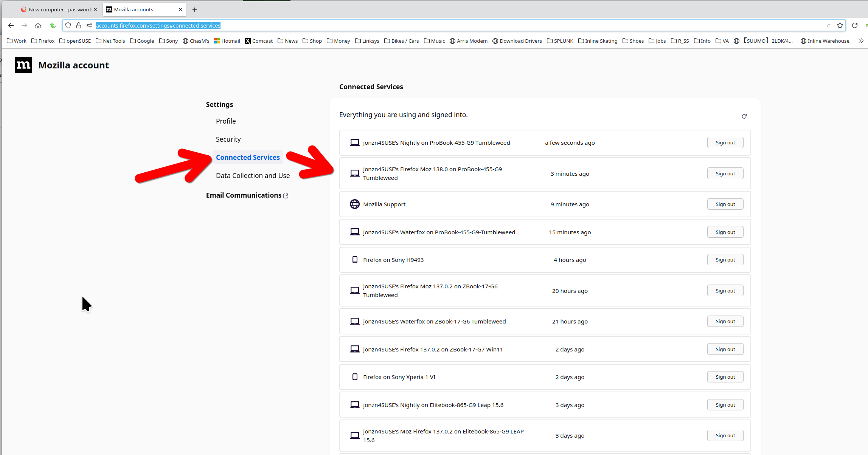Refresh the connected services list

click(x=744, y=116)
